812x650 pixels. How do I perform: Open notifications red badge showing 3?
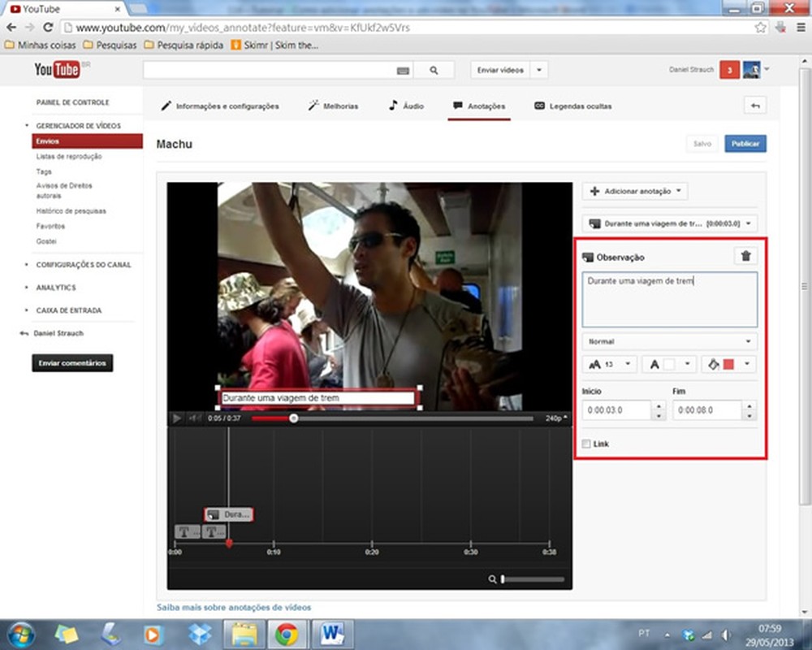click(729, 70)
